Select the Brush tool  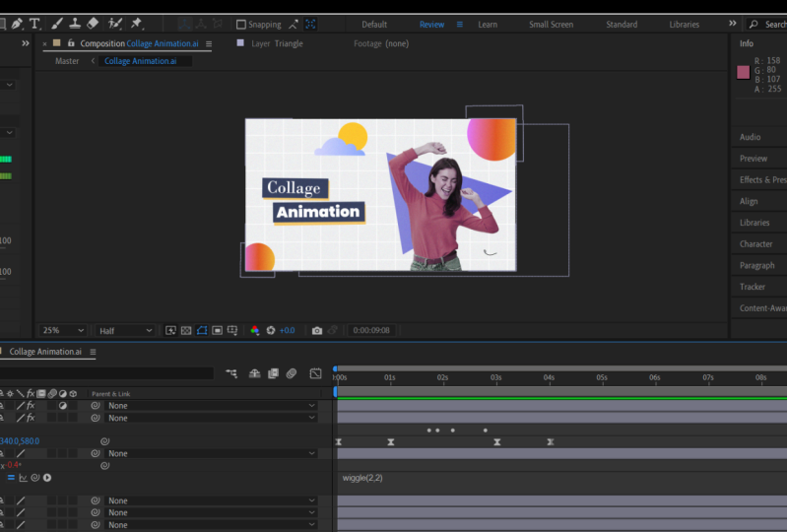tap(57, 24)
